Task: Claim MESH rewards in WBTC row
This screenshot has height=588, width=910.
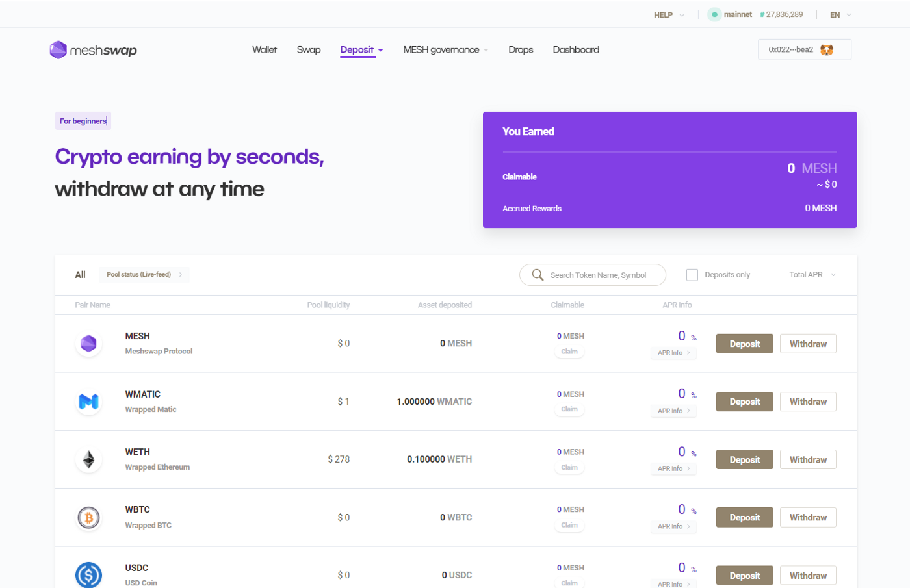Action: (x=569, y=525)
